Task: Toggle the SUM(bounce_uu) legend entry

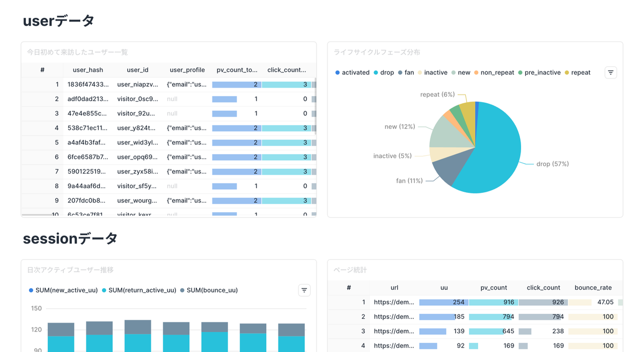Action: pos(209,290)
